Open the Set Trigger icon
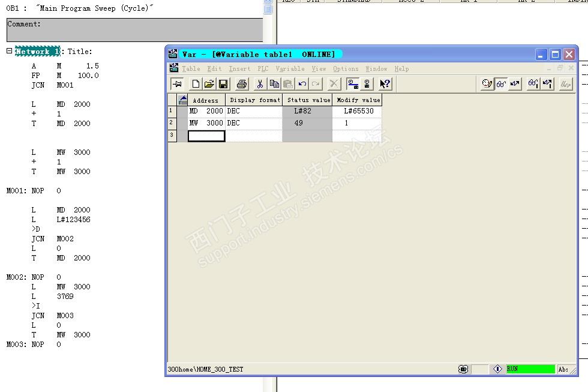Image resolution: width=588 pixels, height=392 pixels. click(x=487, y=83)
